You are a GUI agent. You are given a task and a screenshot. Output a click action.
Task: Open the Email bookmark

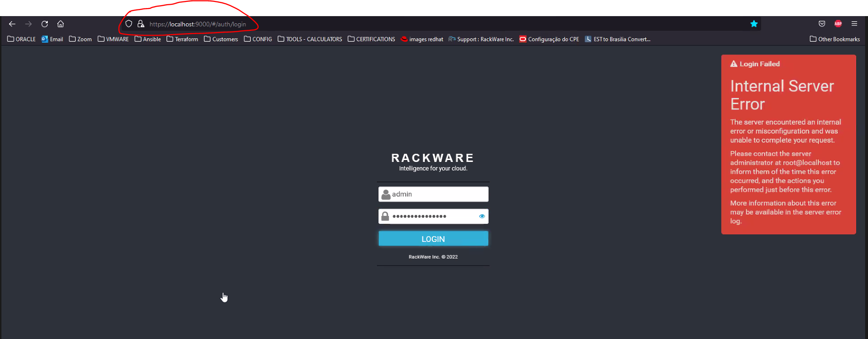click(52, 39)
